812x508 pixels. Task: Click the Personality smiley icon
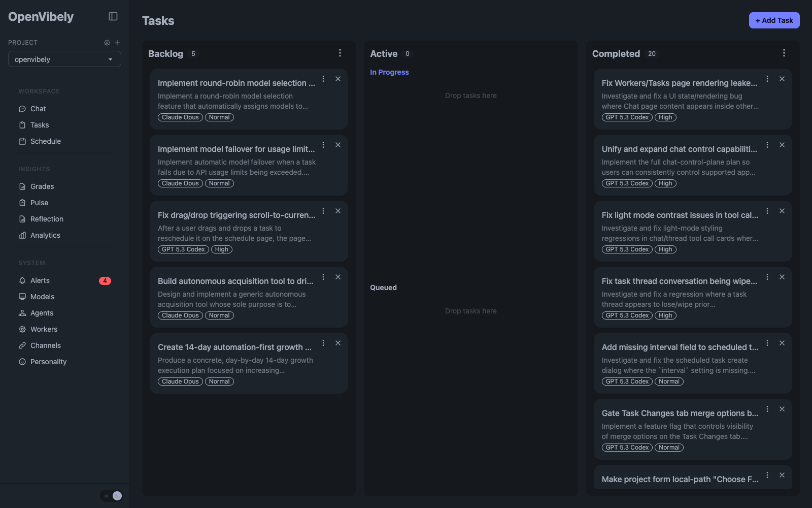pyautogui.click(x=22, y=362)
